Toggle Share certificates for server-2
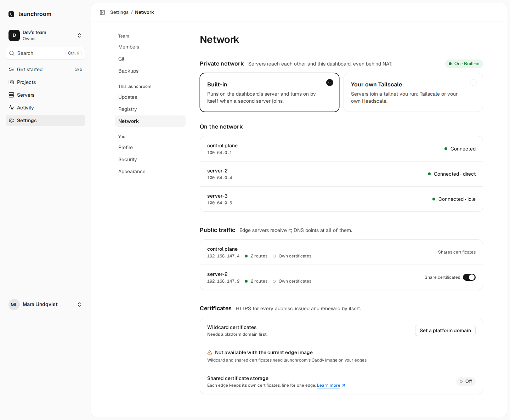The image size is (510, 420). (x=469, y=277)
